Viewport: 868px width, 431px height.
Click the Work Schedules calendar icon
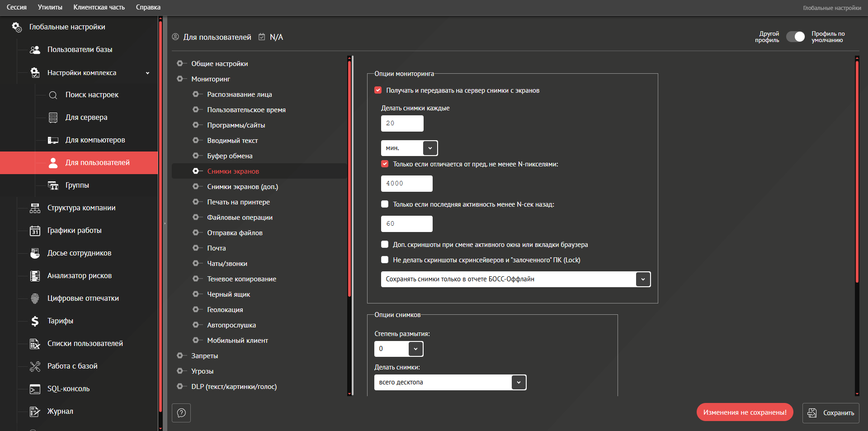click(x=35, y=231)
